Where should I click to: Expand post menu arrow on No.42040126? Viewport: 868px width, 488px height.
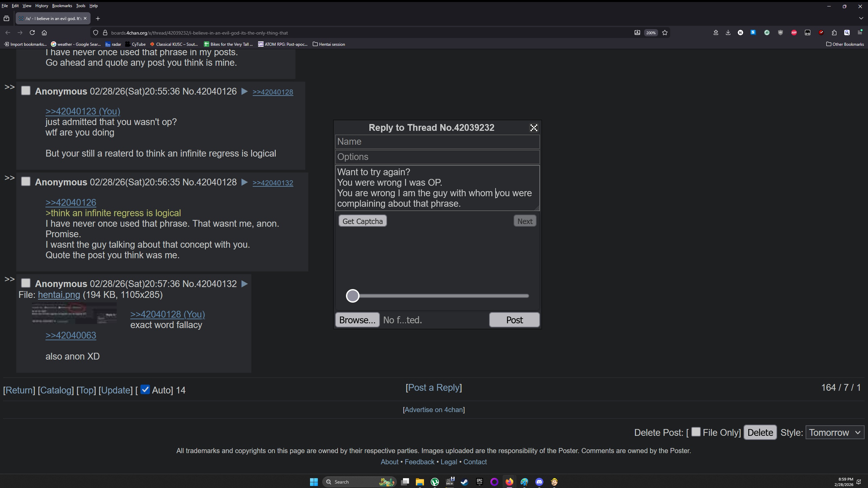pyautogui.click(x=244, y=91)
